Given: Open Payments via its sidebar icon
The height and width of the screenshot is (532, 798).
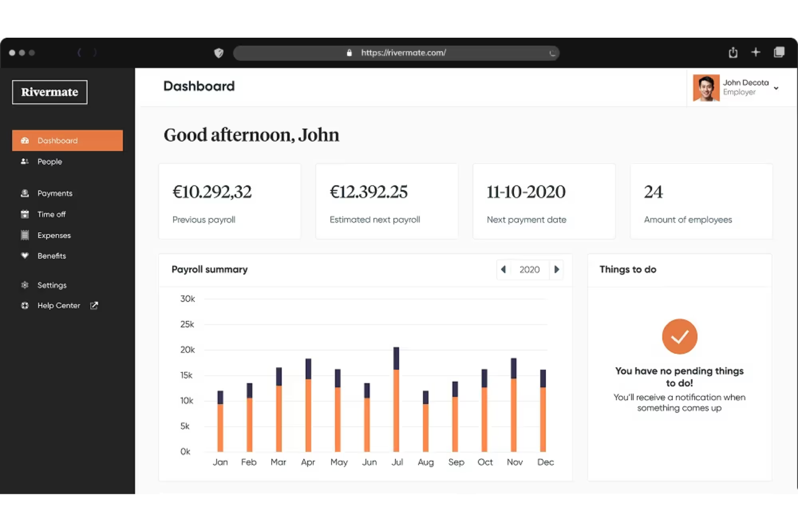Looking at the screenshot, I should click(x=25, y=193).
